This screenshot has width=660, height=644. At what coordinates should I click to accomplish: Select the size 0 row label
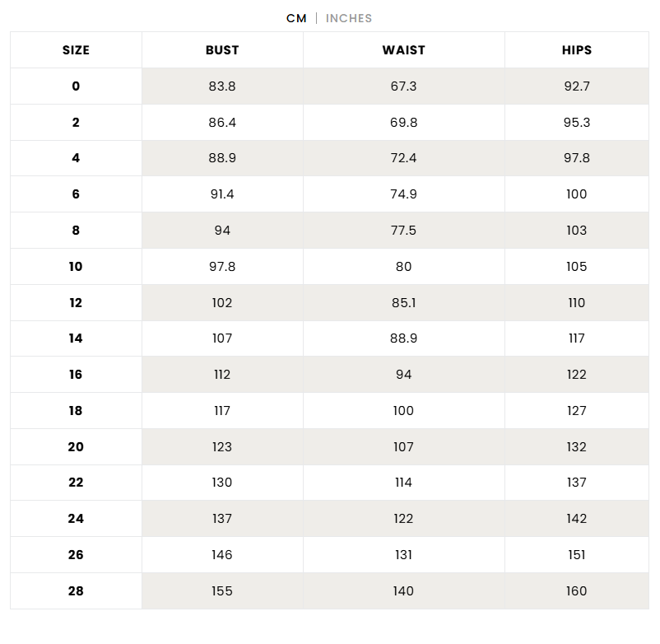[76, 86]
